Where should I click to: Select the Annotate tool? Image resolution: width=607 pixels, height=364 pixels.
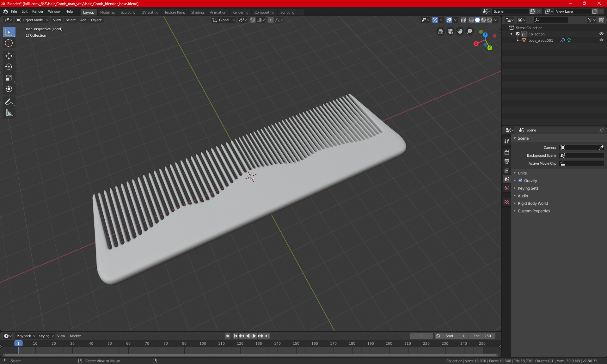pos(9,102)
